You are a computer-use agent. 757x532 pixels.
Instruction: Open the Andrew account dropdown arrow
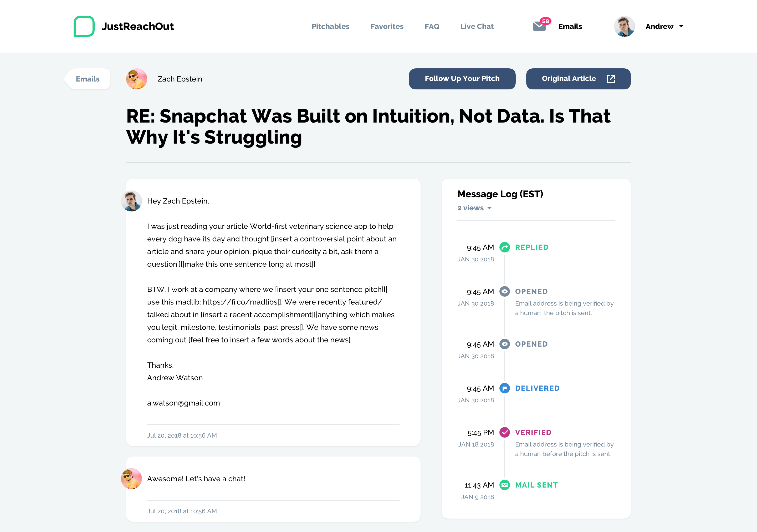(x=681, y=26)
